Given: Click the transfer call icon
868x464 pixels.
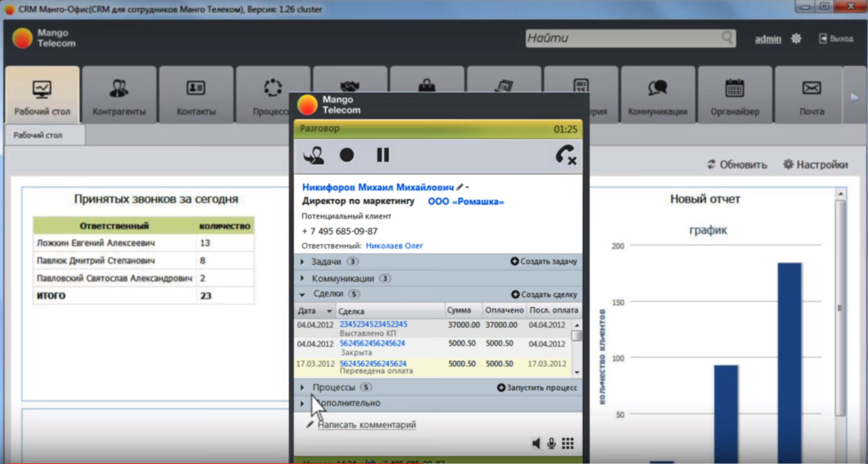Looking at the screenshot, I should tap(314, 156).
